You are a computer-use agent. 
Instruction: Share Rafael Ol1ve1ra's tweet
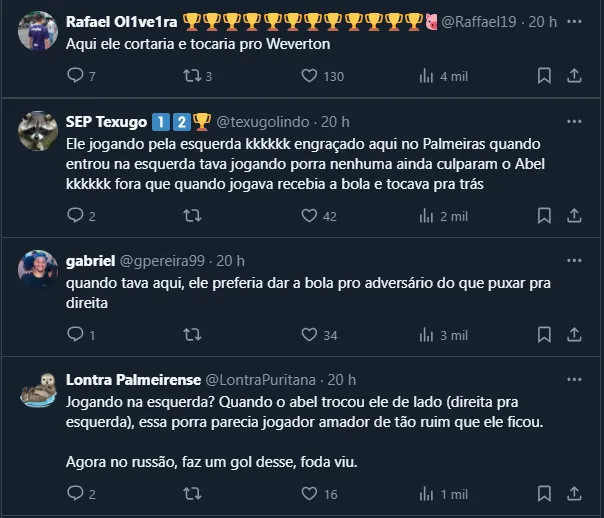[x=575, y=75]
